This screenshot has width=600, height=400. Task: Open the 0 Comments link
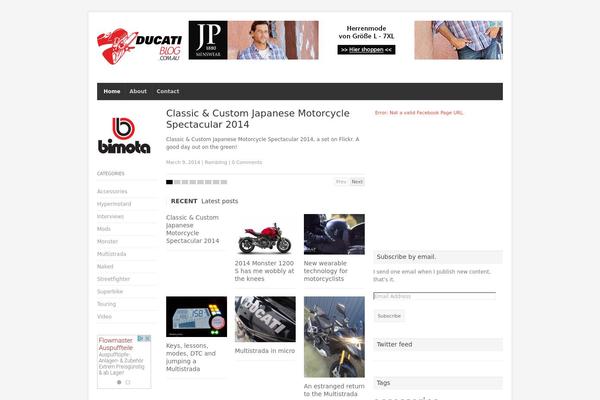coord(247,162)
